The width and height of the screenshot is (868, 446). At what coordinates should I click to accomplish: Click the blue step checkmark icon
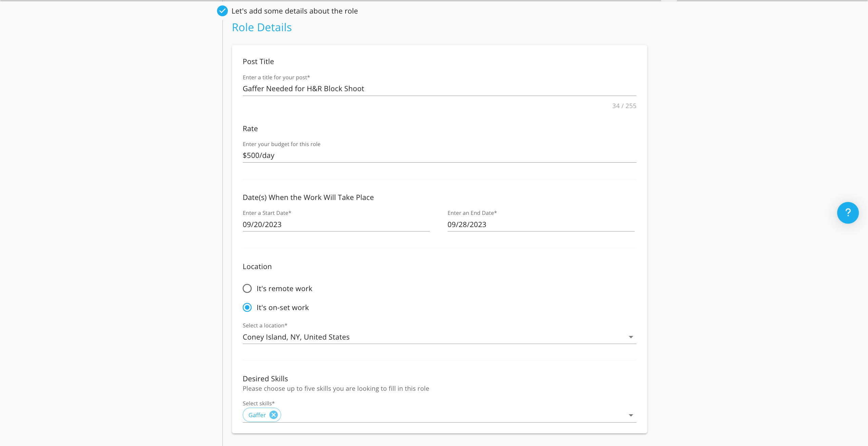click(x=222, y=11)
